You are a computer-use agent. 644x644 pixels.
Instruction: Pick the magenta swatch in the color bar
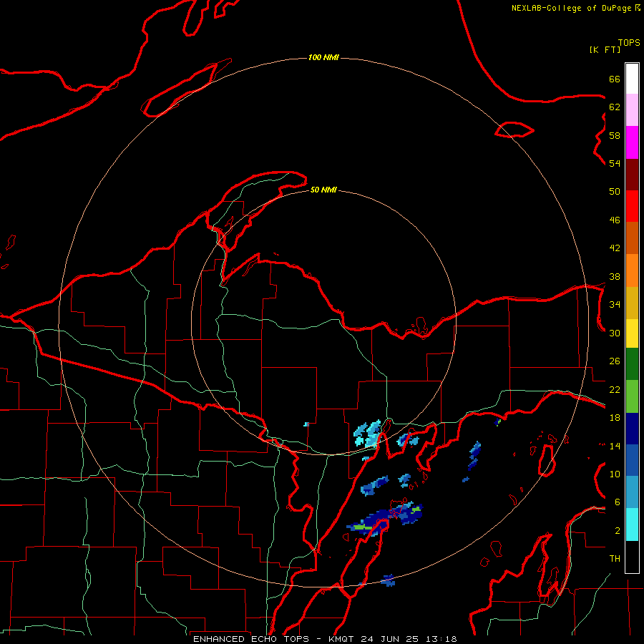point(632,142)
